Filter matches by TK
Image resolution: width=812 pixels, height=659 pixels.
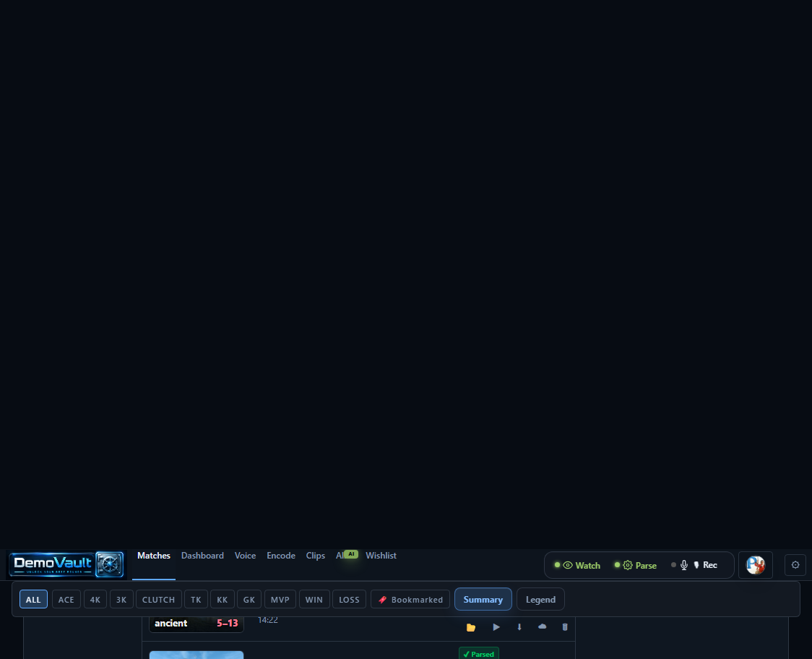click(196, 600)
